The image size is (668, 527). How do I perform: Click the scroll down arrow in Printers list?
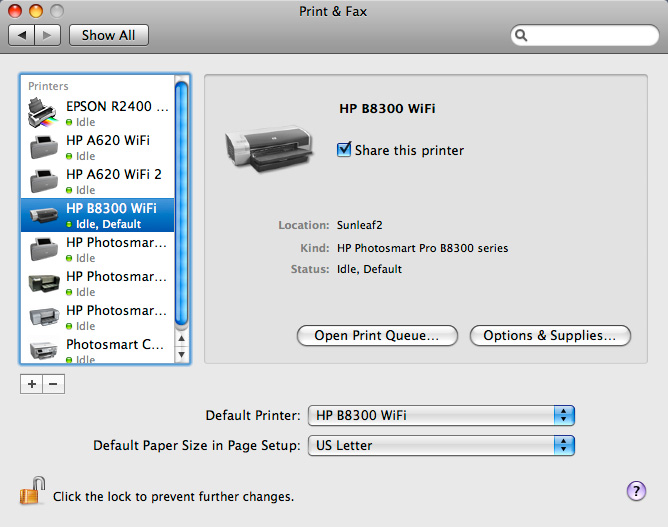coord(181,354)
